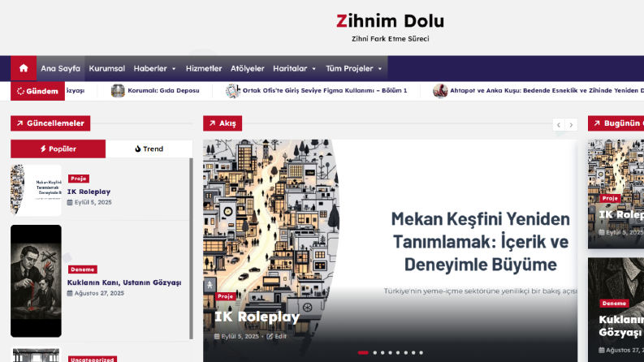Open IK Roleplay title on main slider

(x=257, y=317)
